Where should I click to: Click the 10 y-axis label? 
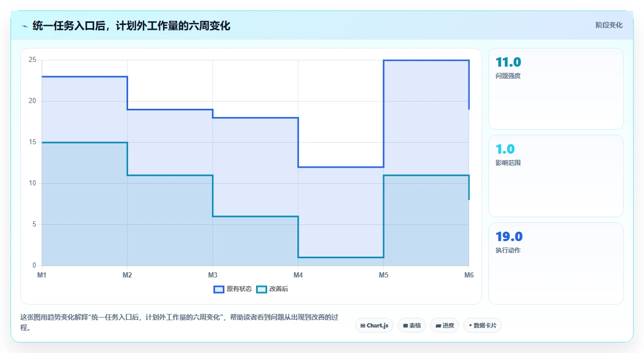pyautogui.click(x=32, y=183)
